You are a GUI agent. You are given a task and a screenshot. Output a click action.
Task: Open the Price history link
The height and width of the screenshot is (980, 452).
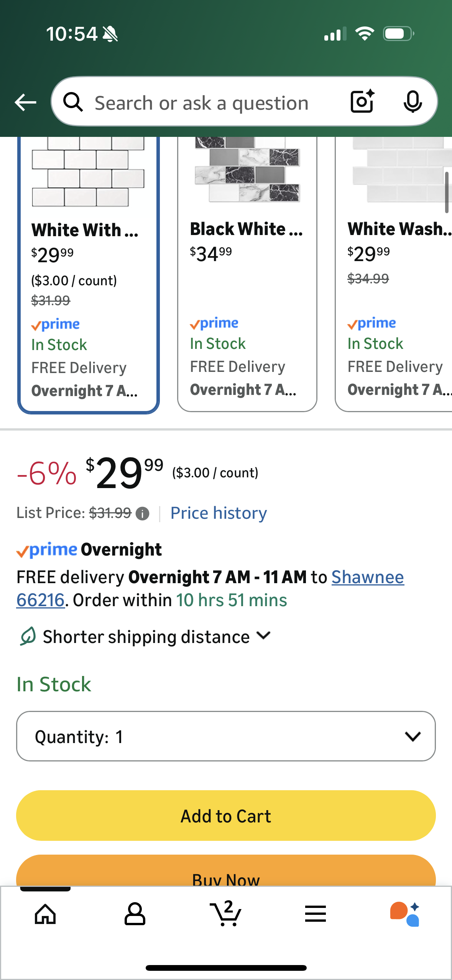(x=219, y=513)
